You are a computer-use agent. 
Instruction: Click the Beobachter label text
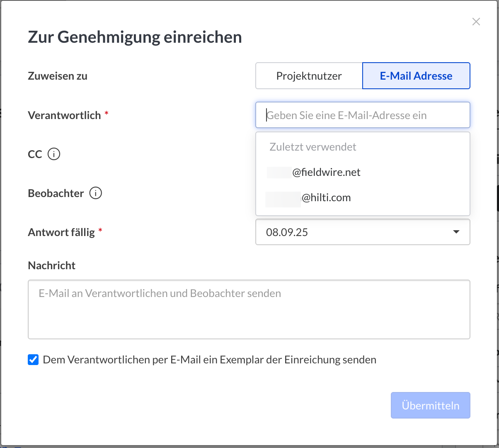[x=56, y=193]
